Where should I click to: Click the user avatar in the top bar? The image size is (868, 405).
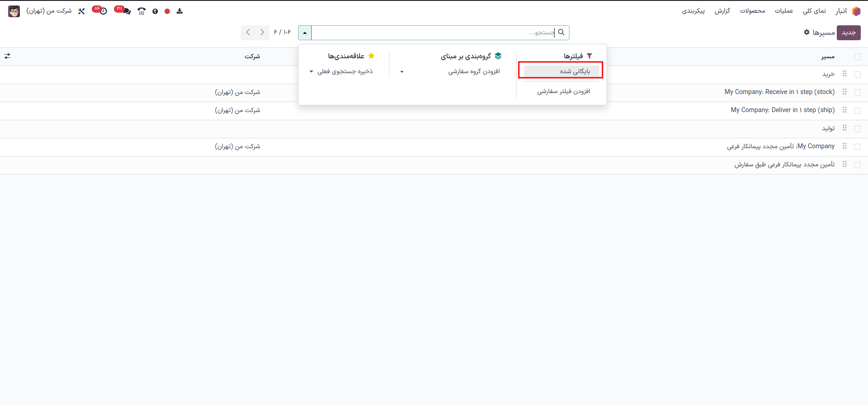point(14,11)
